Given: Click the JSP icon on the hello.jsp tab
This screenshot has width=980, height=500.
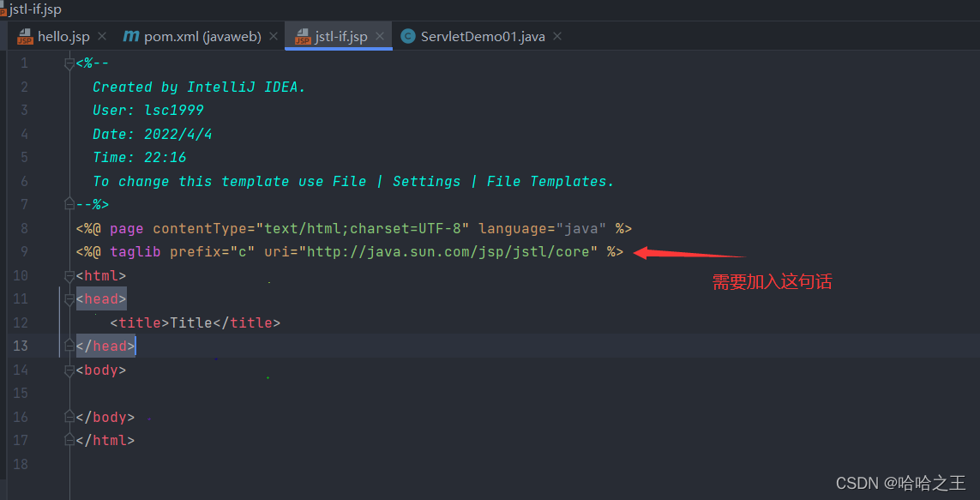Looking at the screenshot, I should 24,36.
